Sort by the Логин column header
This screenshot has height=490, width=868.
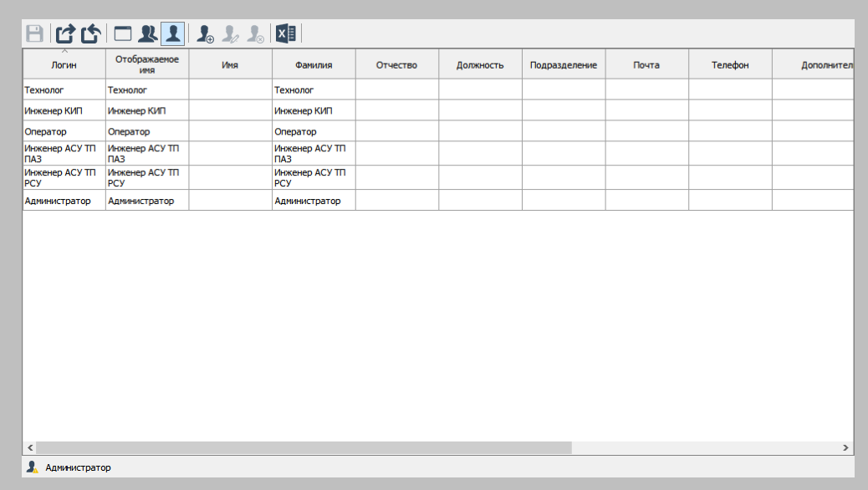pos(64,65)
